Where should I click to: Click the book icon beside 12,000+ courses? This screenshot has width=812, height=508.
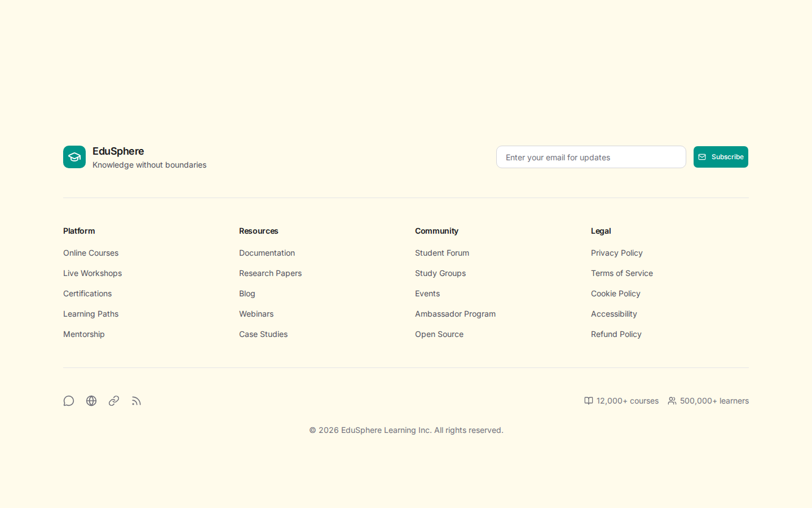[589, 401]
